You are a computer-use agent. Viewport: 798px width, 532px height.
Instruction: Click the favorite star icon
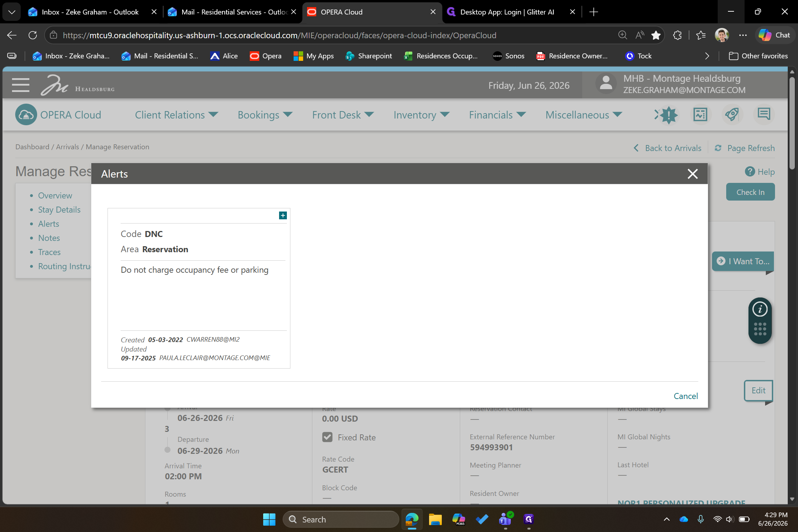(x=656, y=35)
